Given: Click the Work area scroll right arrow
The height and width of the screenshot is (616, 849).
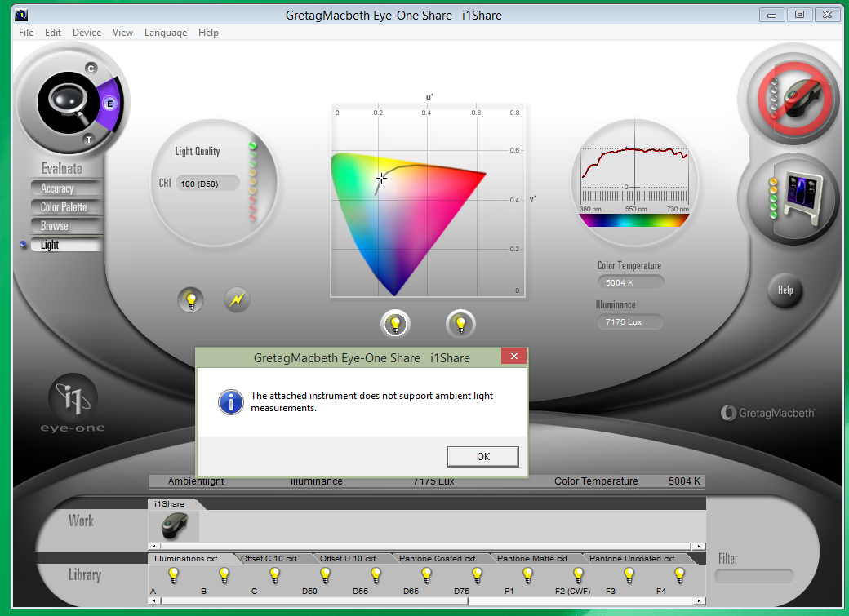Looking at the screenshot, I should (699, 546).
